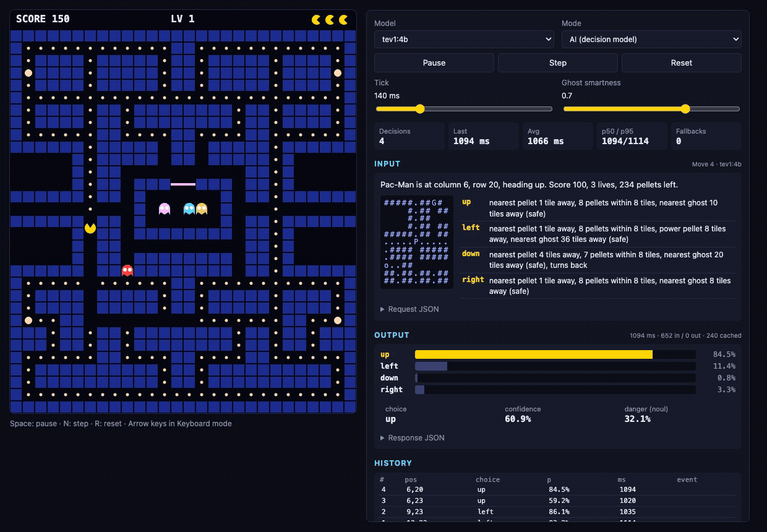Expand the Request JSON section
The image size is (767, 532).
point(409,309)
